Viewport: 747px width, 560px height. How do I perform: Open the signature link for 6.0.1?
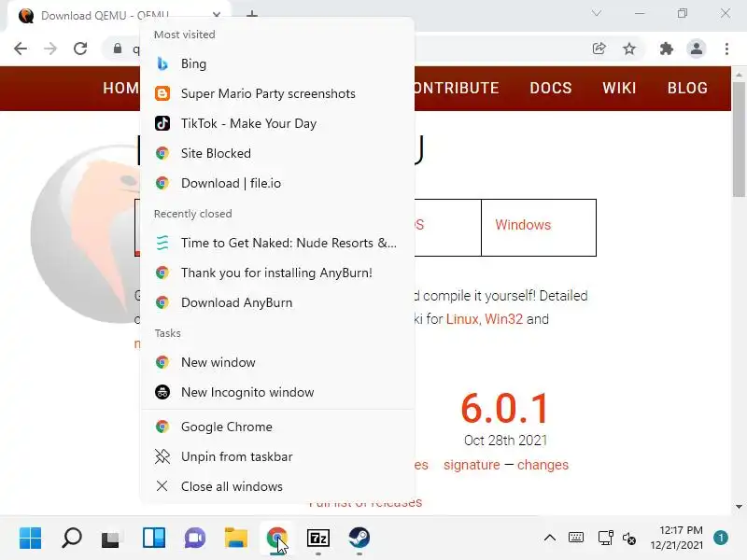point(472,465)
